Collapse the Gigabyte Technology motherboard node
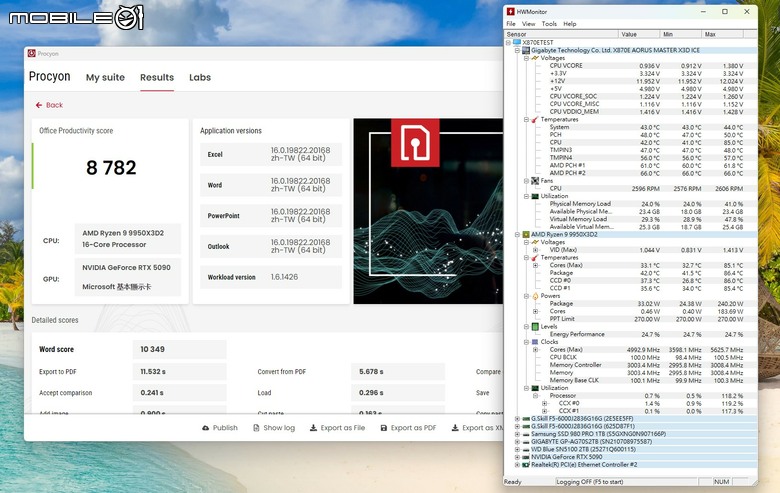 point(517,50)
